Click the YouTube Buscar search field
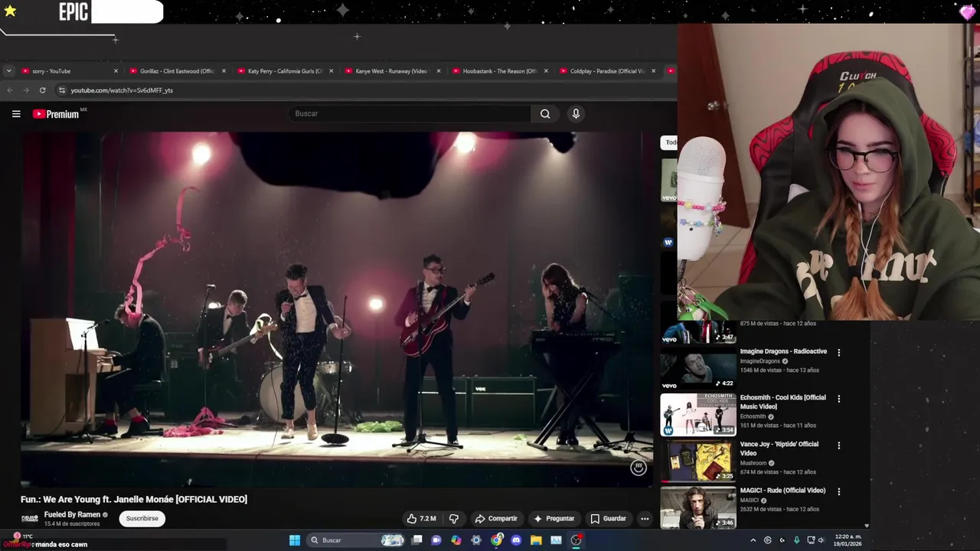The image size is (980, 551). coord(410,114)
